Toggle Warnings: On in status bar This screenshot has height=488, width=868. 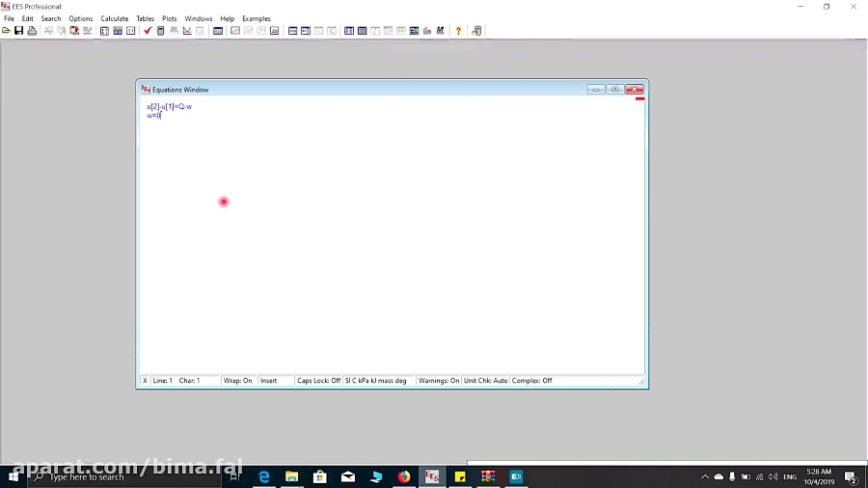tap(439, 381)
